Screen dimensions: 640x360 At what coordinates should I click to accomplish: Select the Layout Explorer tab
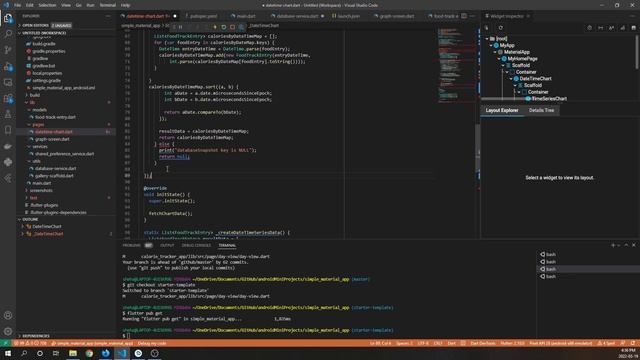coord(502,110)
